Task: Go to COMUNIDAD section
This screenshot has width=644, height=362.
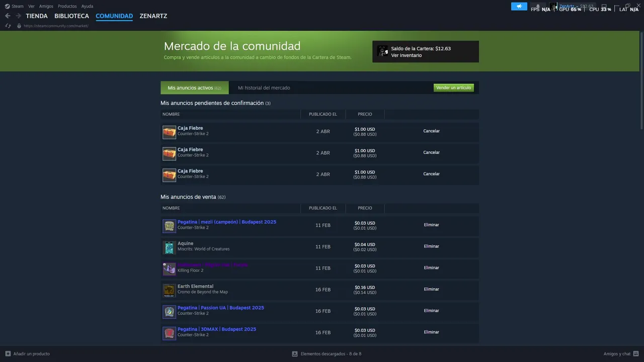Action: tap(114, 16)
